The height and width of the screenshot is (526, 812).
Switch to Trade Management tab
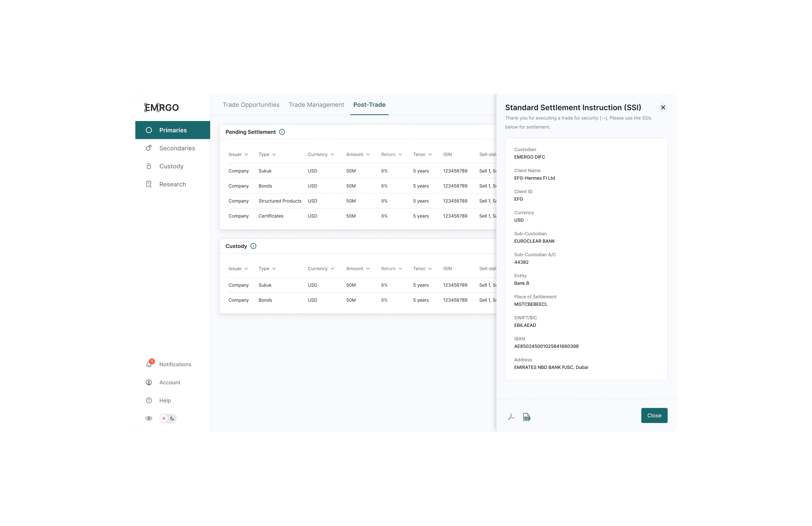click(316, 105)
